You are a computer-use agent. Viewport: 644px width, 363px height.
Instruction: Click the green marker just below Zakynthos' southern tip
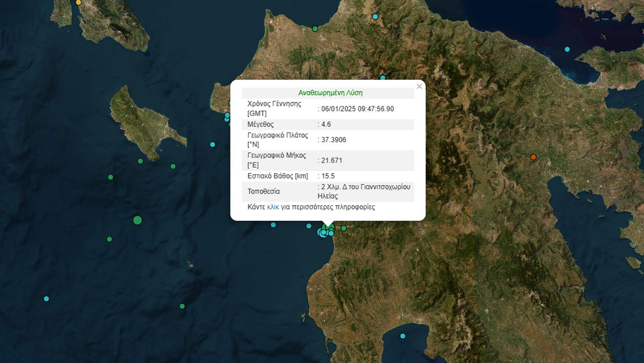tap(141, 161)
